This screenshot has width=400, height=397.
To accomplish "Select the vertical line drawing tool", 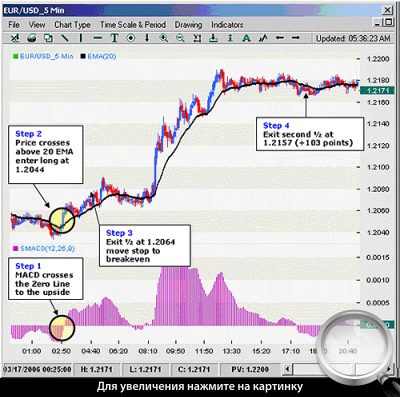I will pyautogui.click(x=81, y=38).
